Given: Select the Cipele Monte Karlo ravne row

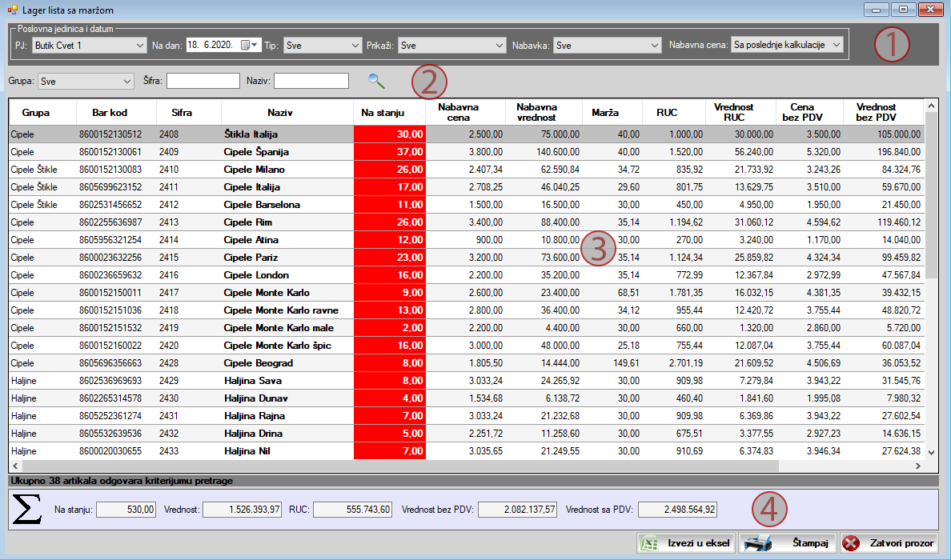Looking at the screenshot, I should [467, 310].
